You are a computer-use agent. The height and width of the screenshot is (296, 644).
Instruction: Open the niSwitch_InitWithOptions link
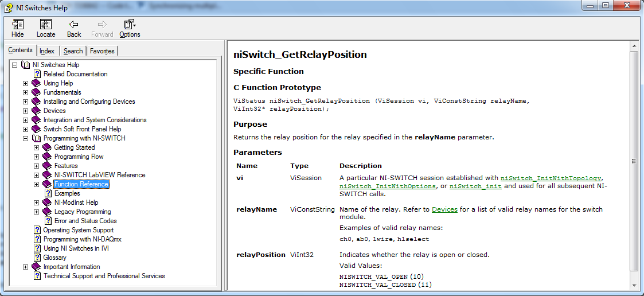click(x=387, y=186)
